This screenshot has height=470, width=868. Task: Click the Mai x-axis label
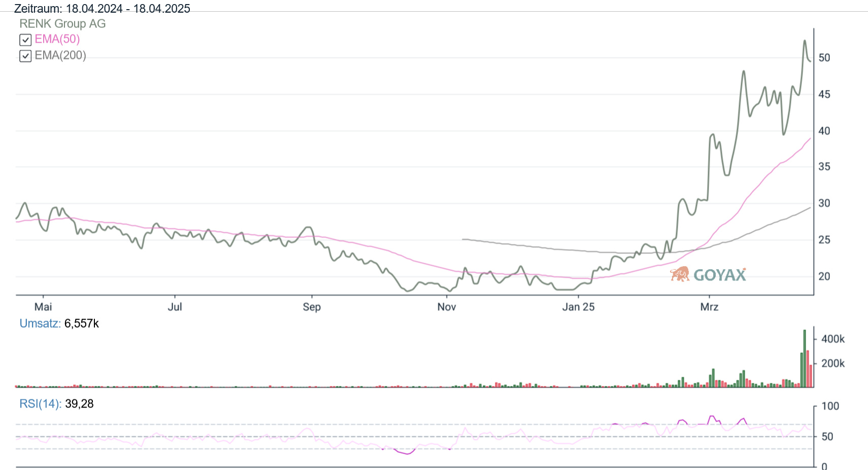43,307
